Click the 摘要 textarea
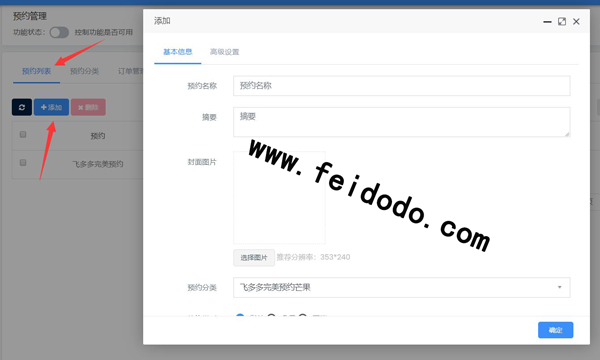The image size is (600, 360). [x=402, y=122]
